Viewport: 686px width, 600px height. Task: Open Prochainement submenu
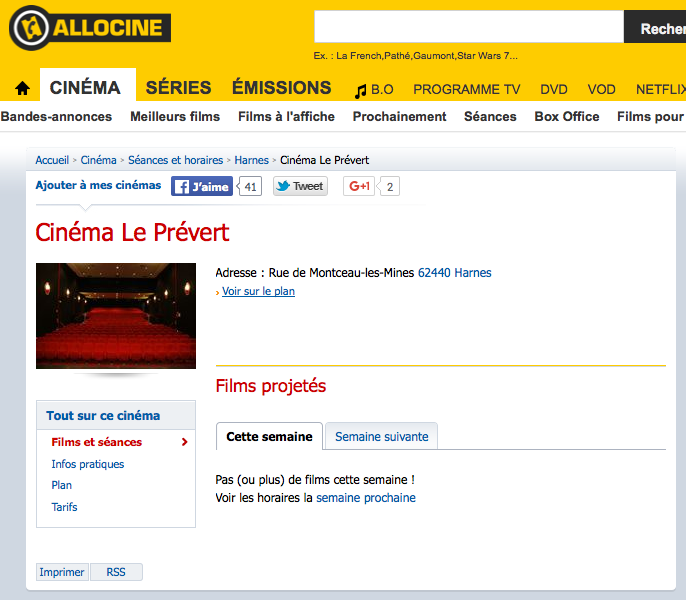click(399, 116)
